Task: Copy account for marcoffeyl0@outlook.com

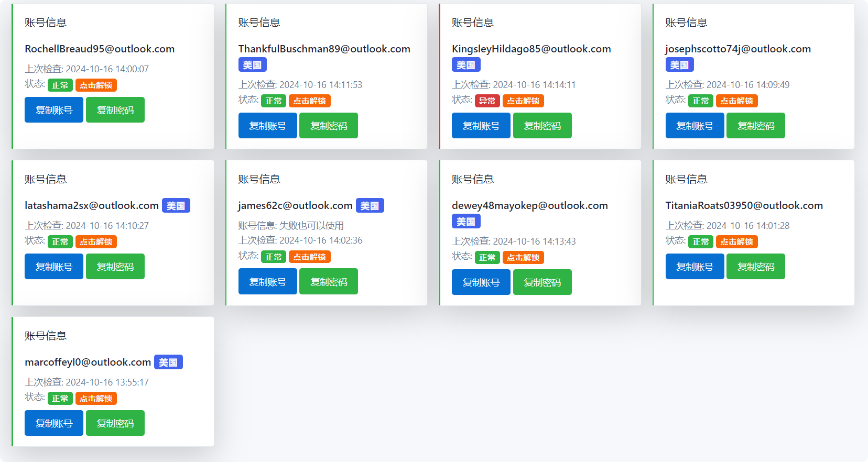Action: click(54, 423)
